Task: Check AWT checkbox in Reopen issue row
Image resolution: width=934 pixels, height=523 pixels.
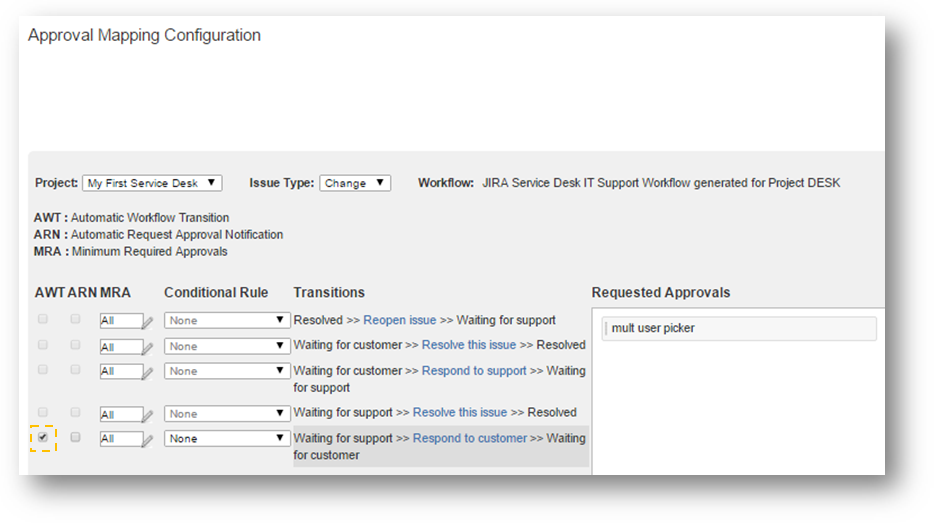Action: coord(42,319)
